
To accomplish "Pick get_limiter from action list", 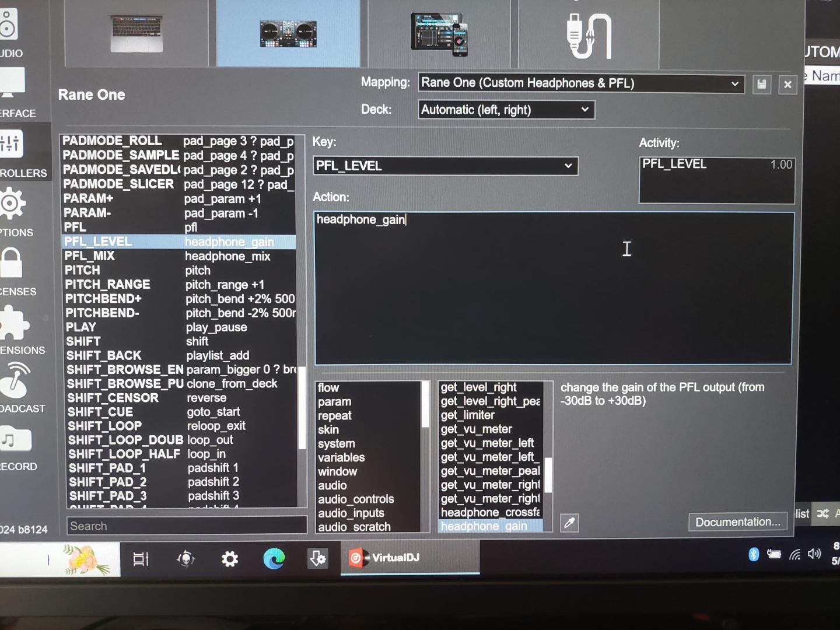I will [491, 415].
